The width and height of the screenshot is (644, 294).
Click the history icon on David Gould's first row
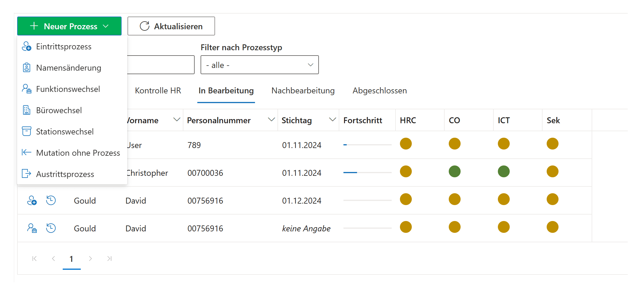(x=51, y=200)
